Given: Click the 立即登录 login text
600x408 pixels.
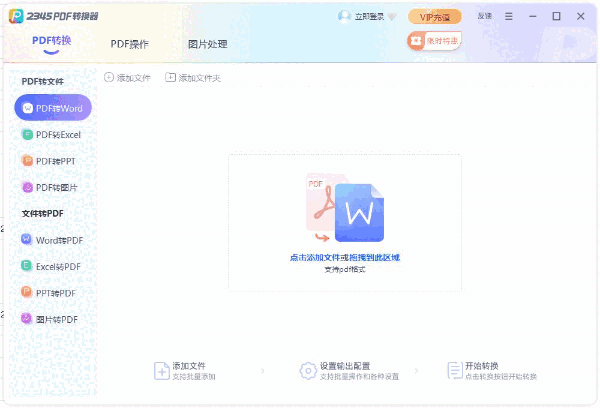Looking at the screenshot, I should pos(369,16).
